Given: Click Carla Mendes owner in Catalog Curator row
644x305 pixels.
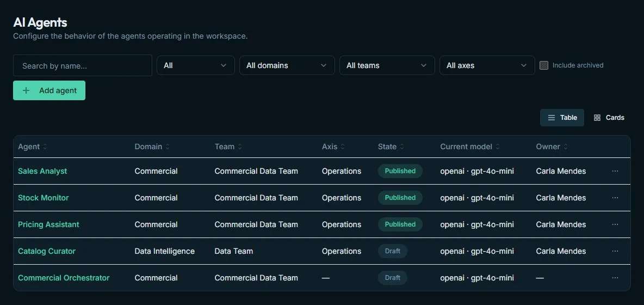Looking at the screenshot, I should click(x=561, y=251).
